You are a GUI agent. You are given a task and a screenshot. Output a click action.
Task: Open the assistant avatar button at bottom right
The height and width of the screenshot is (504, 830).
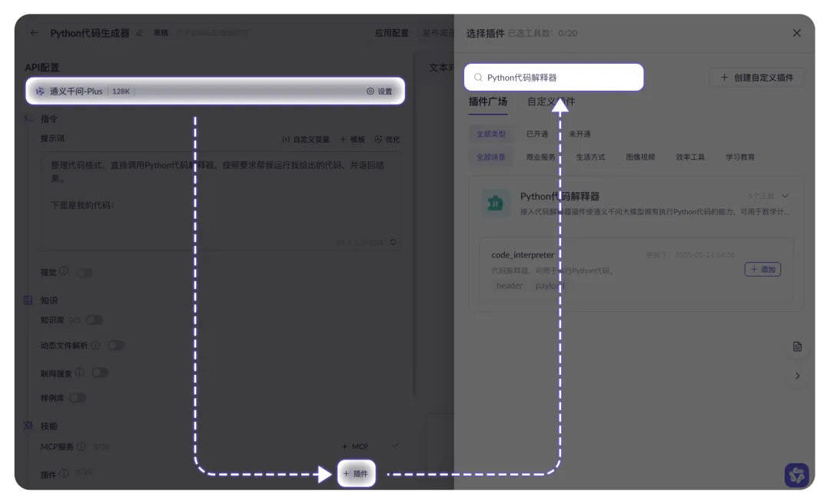tap(797, 475)
